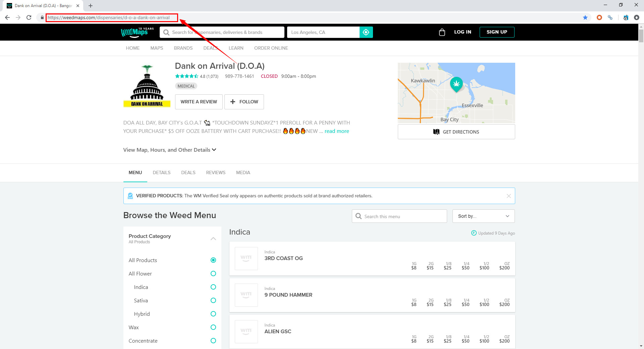Close the Dank on Arrival browser tab
Screen dimensions: 644x349
[x=78, y=6]
